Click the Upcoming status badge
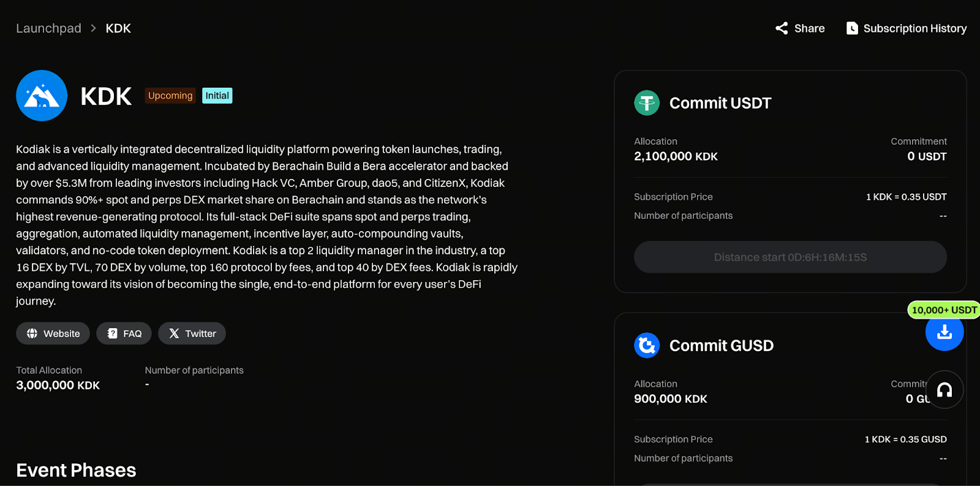Viewport: 980px width, 486px height. pyautogui.click(x=170, y=96)
